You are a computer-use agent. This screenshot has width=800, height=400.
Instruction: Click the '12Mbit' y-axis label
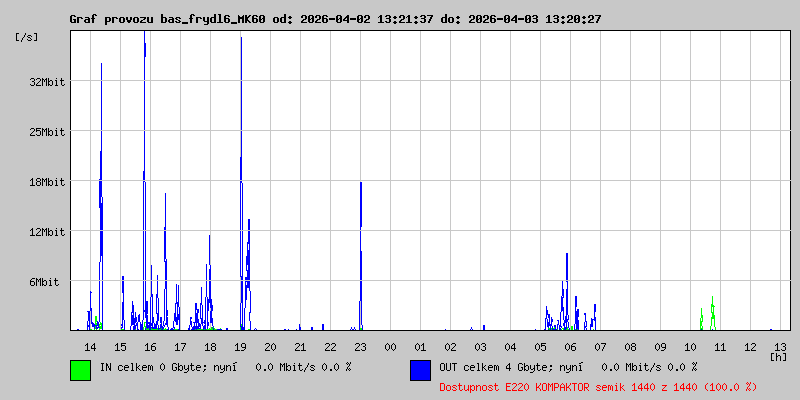[x=47, y=232]
